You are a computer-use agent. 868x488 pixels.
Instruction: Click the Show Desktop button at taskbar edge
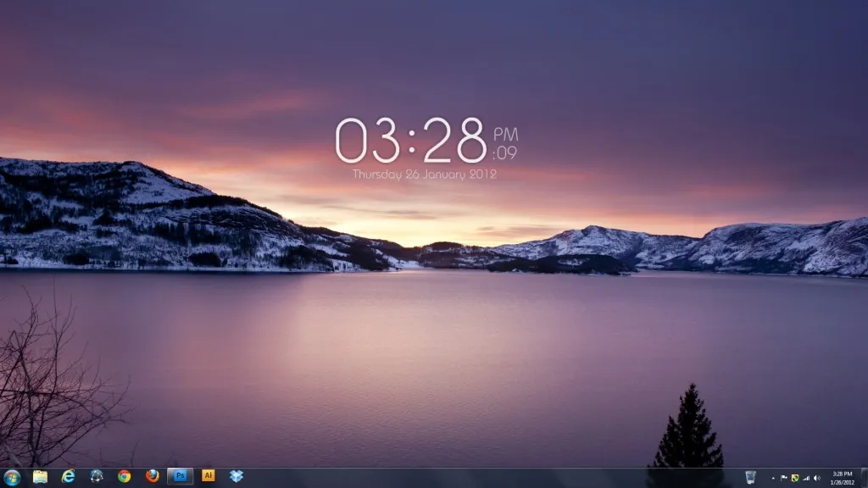point(864,477)
